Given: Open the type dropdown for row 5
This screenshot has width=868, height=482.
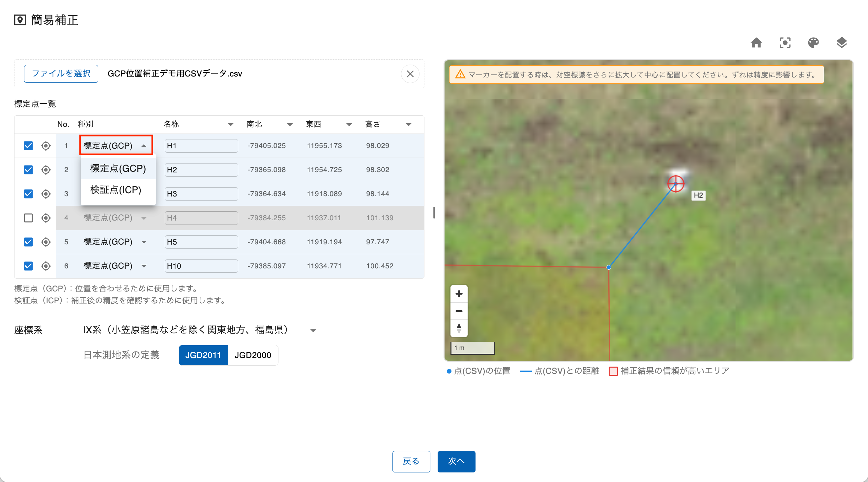Looking at the screenshot, I should [115, 242].
